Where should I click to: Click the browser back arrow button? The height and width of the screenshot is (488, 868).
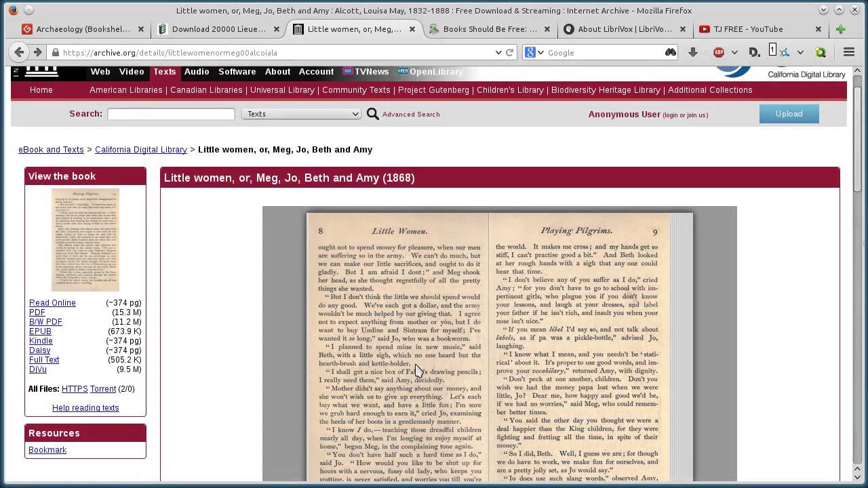pyautogui.click(x=20, y=52)
